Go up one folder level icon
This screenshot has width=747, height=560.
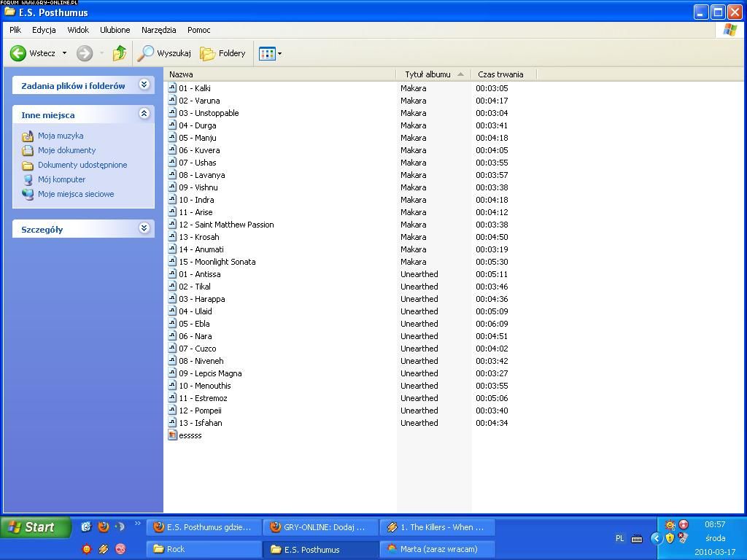(119, 53)
